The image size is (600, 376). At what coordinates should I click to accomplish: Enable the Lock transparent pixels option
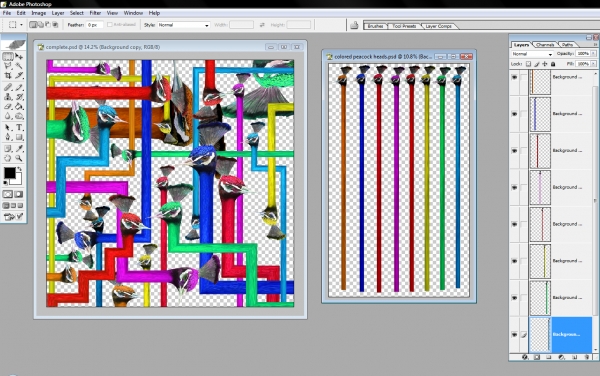pyautogui.click(x=528, y=64)
